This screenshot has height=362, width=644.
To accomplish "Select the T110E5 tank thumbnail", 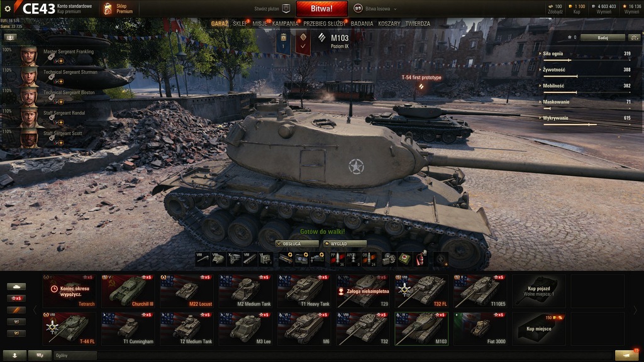I will pos(480,291).
